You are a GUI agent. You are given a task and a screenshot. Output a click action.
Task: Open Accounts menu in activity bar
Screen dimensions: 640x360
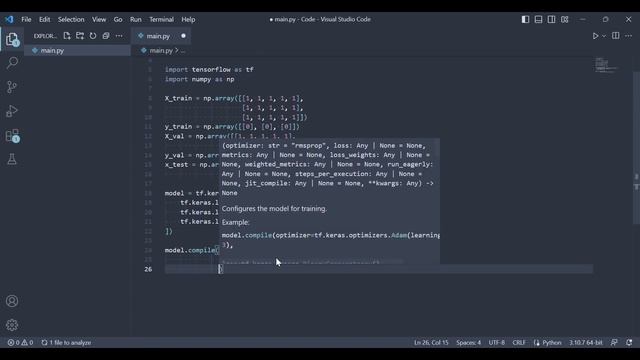(x=12, y=301)
